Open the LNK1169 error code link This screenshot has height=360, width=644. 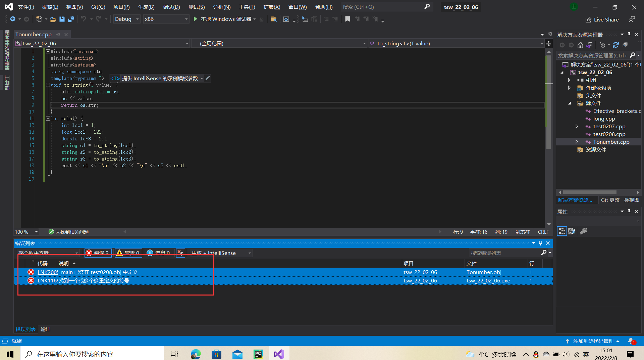pyautogui.click(x=47, y=281)
